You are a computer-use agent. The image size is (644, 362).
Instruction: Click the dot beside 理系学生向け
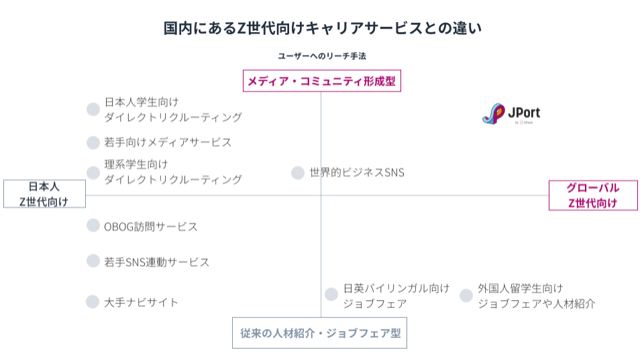[x=93, y=172]
